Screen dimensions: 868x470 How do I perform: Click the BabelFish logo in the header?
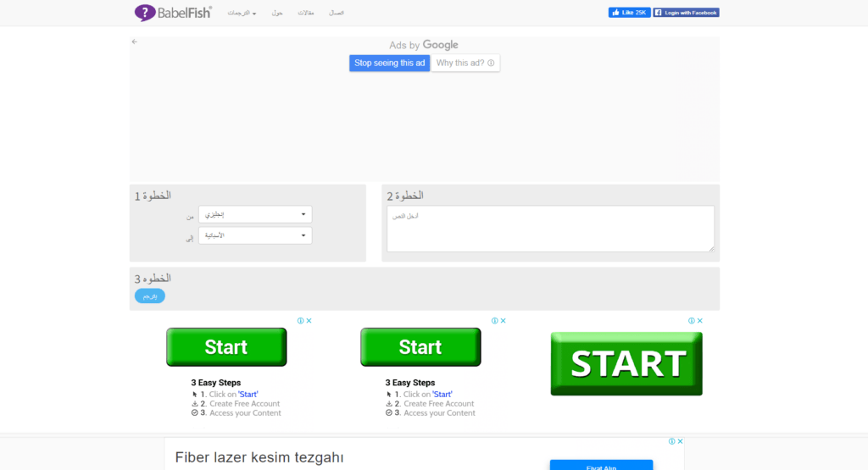tap(173, 13)
